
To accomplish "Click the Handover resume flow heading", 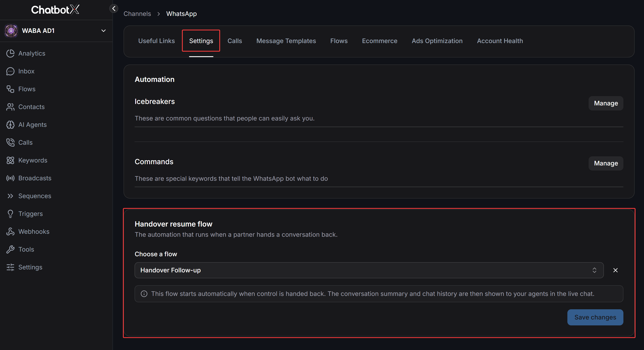I will (x=173, y=224).
